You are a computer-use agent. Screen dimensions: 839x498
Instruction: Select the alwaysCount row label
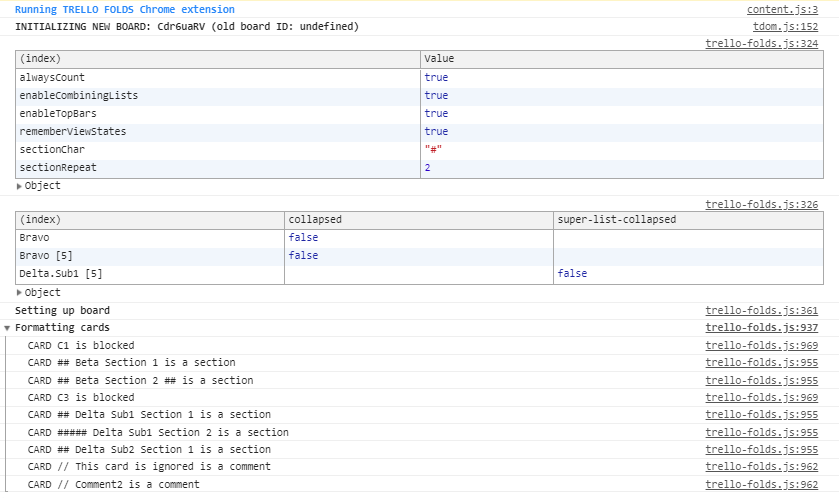click(52, 78)
